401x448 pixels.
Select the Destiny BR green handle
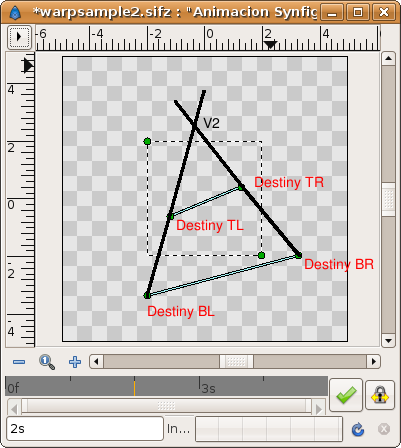point(298,255)
